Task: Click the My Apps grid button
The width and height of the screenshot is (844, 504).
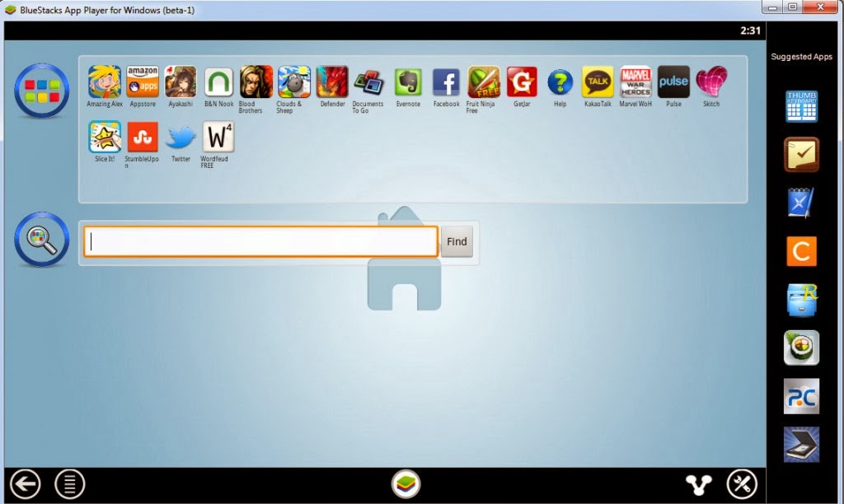Action: pos(41,91)
